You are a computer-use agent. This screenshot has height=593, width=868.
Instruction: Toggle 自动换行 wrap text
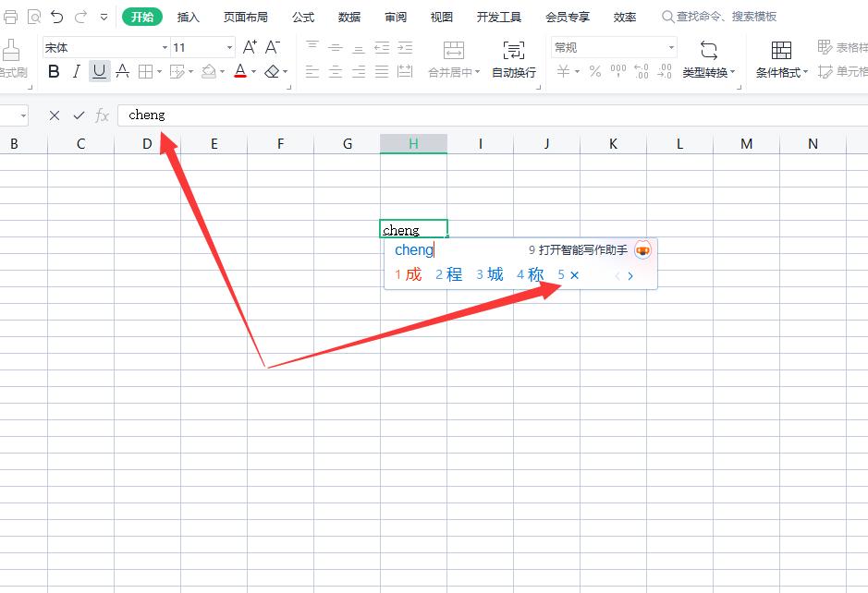pyautogui.click(x=514, y=59)
